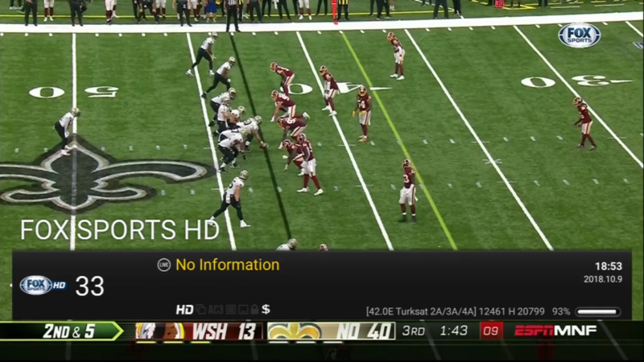This screenshot has height=362, width=644.
Task: Click the 1:43 game clock
Action: pos(453,331)
